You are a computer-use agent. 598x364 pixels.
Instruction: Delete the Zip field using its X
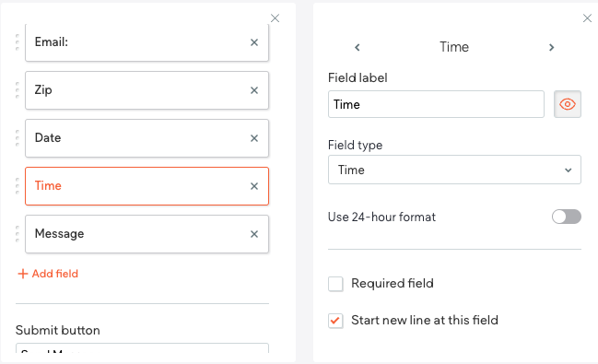[x=254, y=90]
